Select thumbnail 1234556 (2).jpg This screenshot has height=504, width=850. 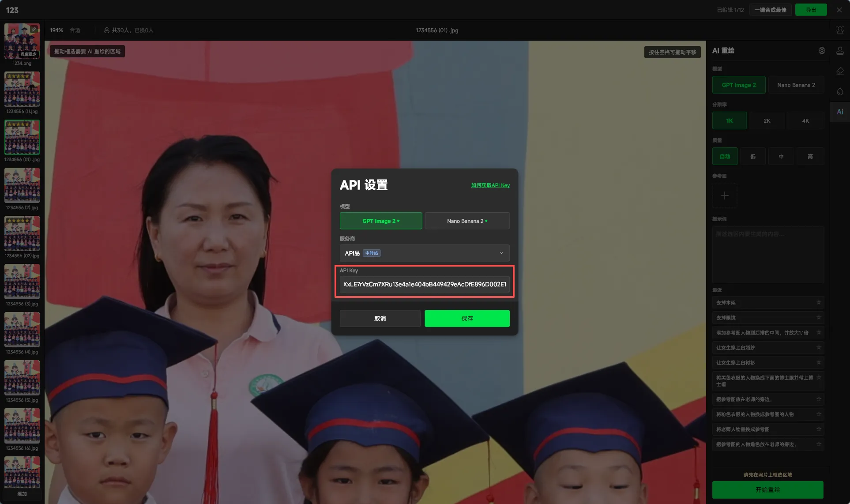[x=22, y=185]
